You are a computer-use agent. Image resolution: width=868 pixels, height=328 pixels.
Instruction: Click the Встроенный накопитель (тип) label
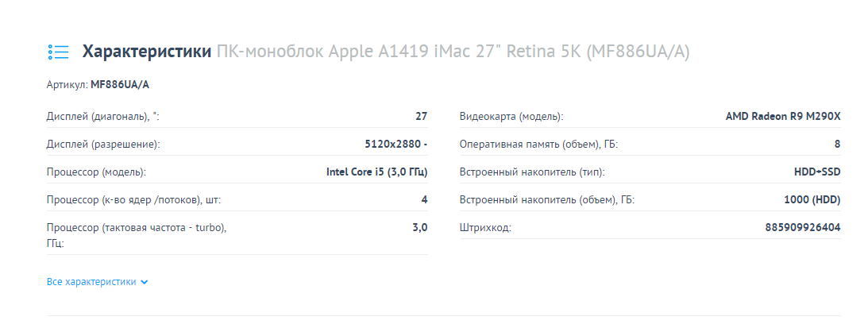533,172
